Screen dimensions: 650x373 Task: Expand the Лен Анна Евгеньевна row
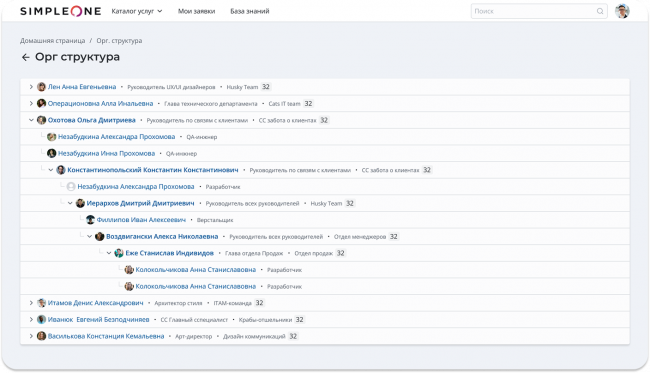point(31,87)
